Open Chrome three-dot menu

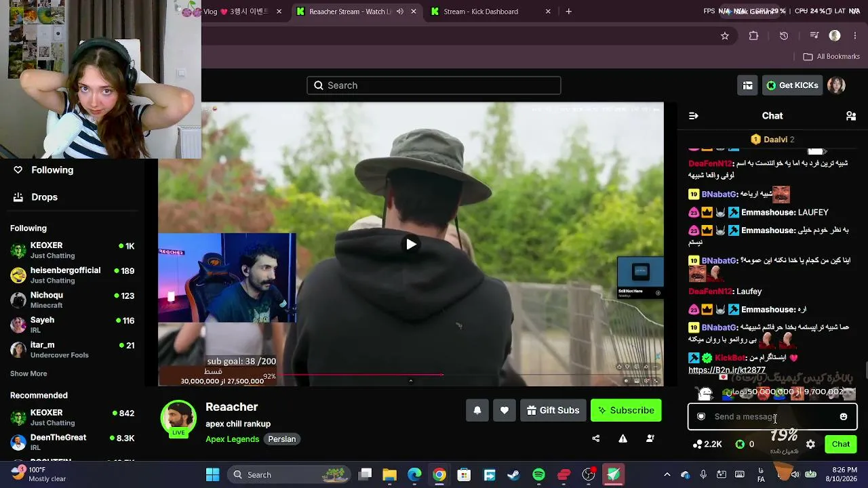pos(854,36)
